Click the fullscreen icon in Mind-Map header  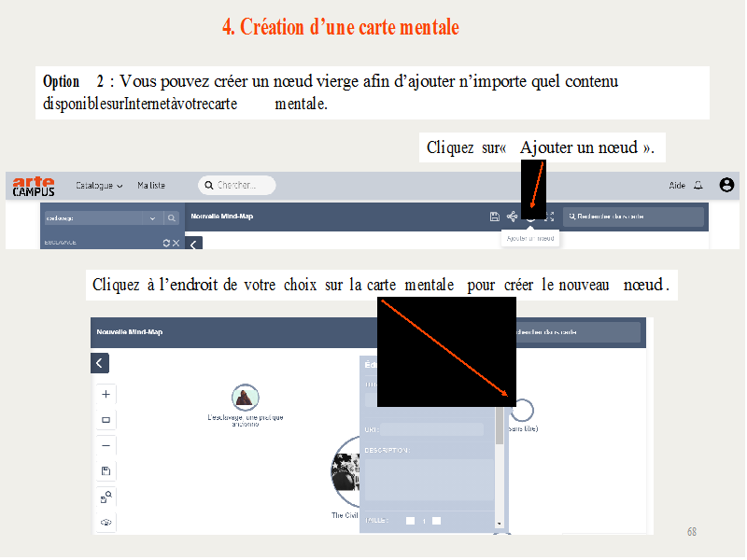coord(549,217)
